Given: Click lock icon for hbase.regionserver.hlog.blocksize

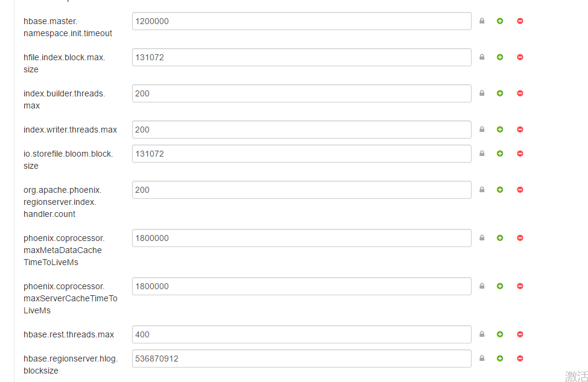Looking at the screenshot, I should coord(482,359).
